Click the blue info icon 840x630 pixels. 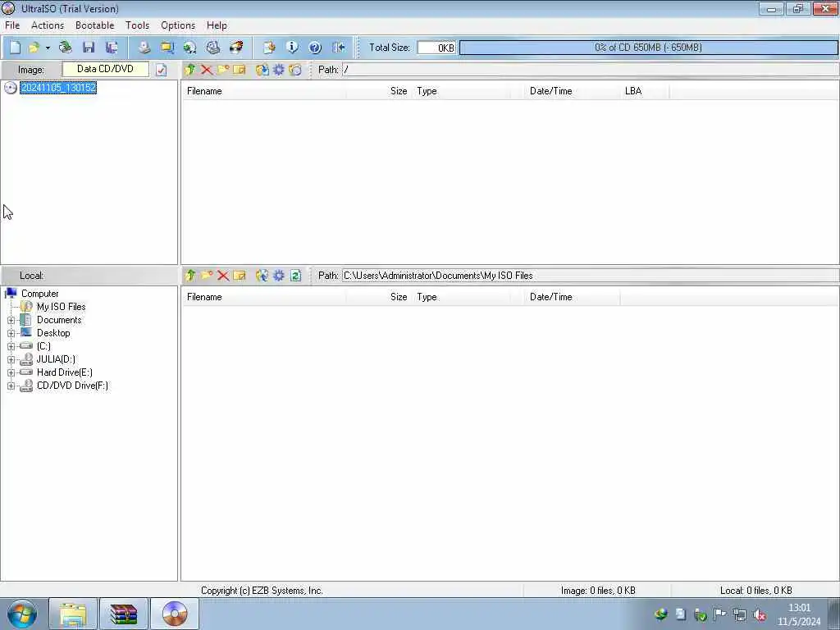292,48
